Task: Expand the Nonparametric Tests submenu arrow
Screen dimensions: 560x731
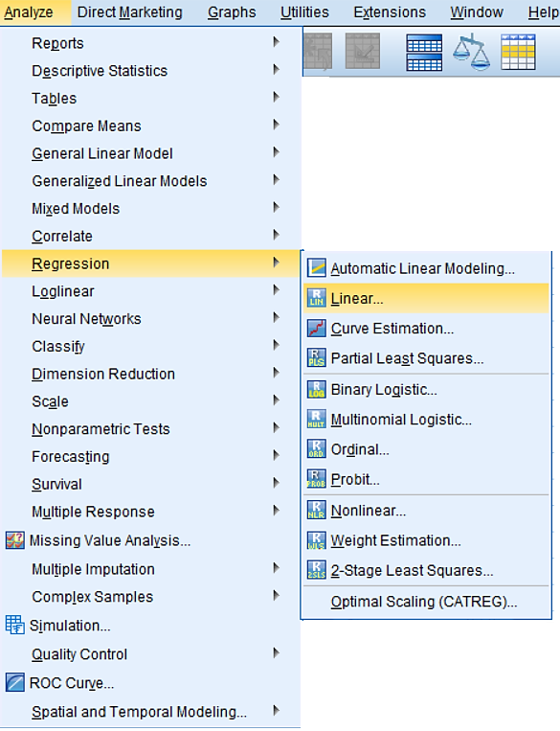Action: click(276, 428)
